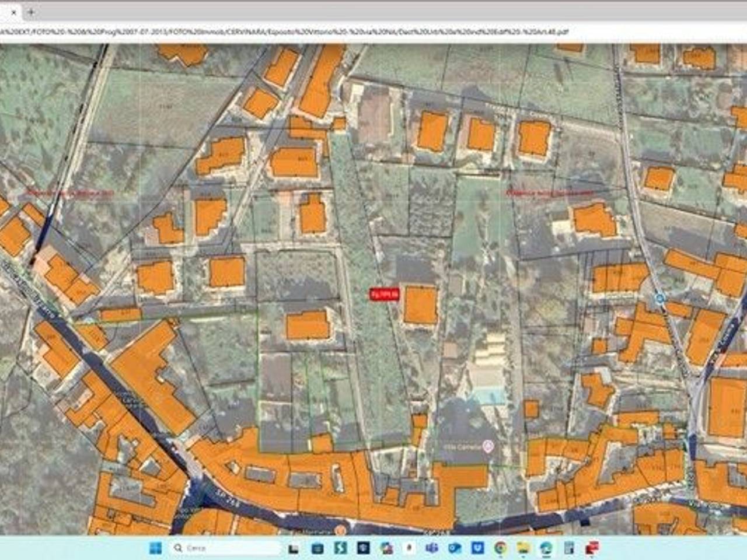
Task: Open the Windows Start menu
Action: click(155, 548)
